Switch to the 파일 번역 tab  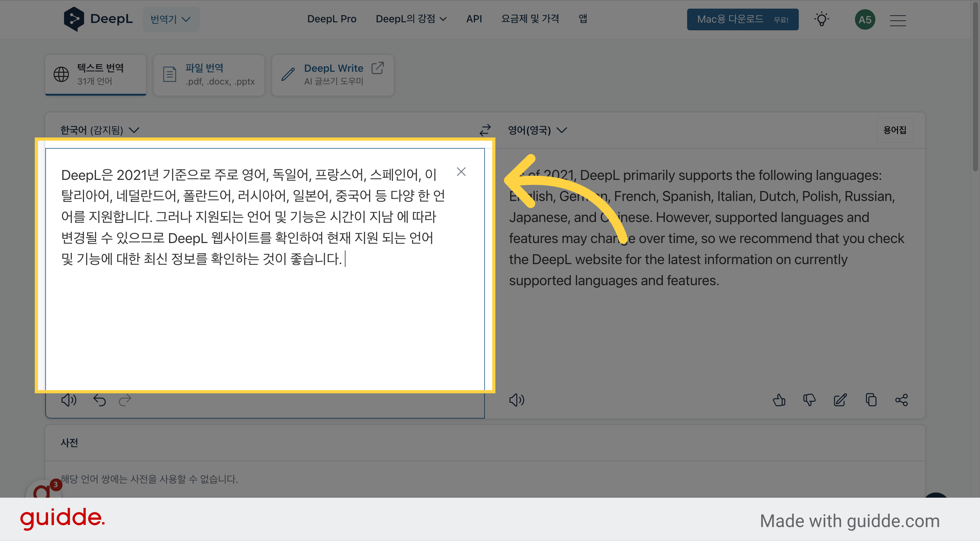[209, 75]
